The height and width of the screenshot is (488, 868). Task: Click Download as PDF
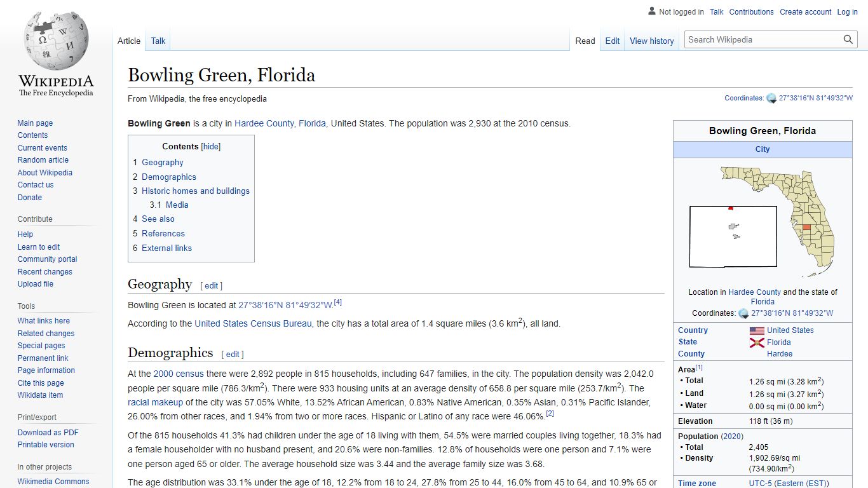click(48, 433)
